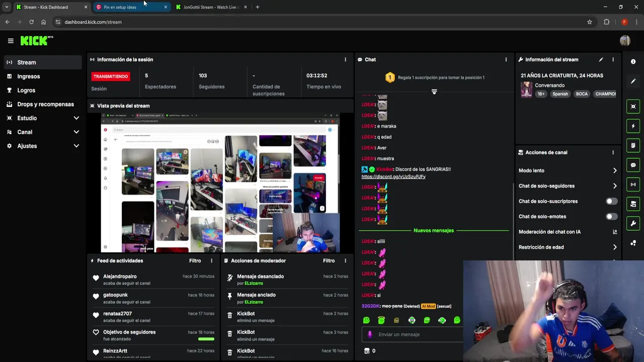Select the green wrench icon on the right rail
The width and height of the screenshot is (644, 362).
pyautogui.click(x=633, y=223)
